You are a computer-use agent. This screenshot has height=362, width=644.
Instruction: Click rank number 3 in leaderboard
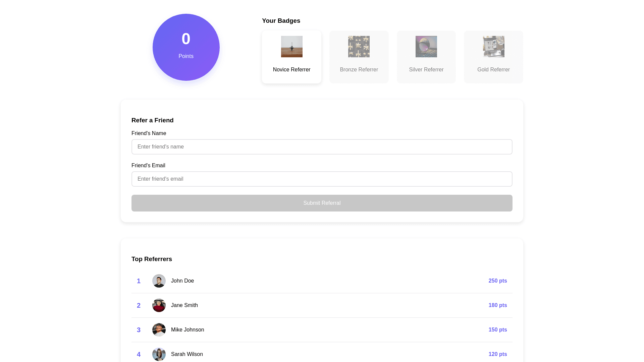[x=139, y=330]
